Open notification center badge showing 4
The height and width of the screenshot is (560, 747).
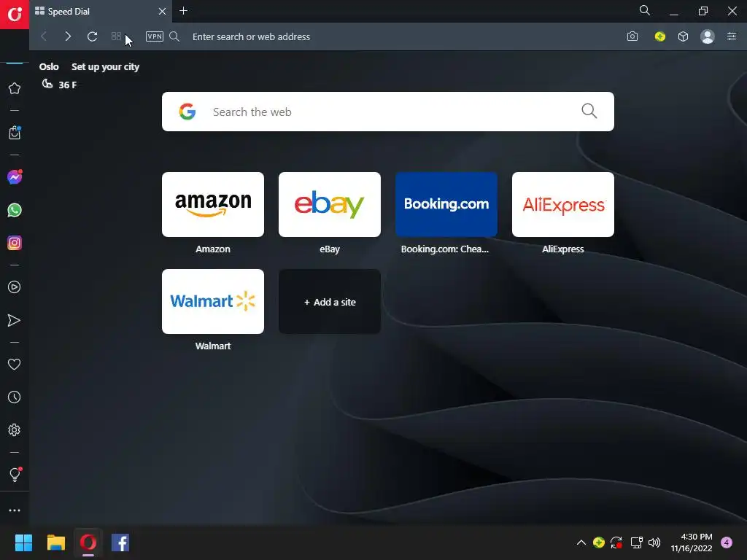point(727,542)
